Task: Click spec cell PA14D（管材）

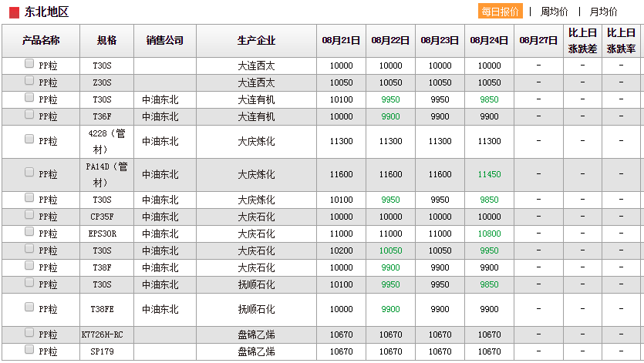Action: 106,174
